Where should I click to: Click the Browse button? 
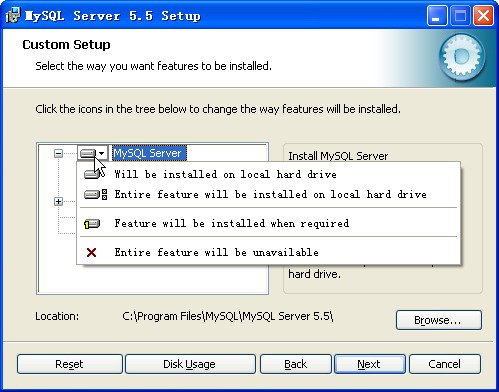(x=439, y=320)
